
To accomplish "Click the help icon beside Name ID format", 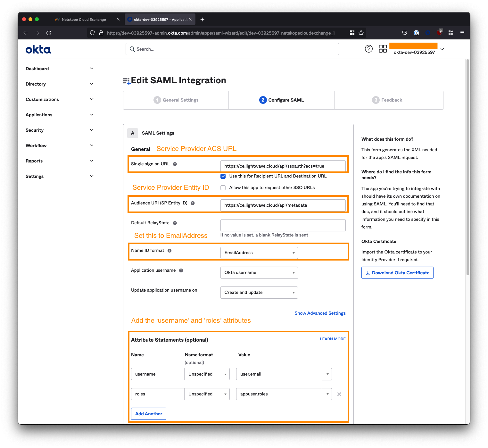I will click(x=170, y=251).
